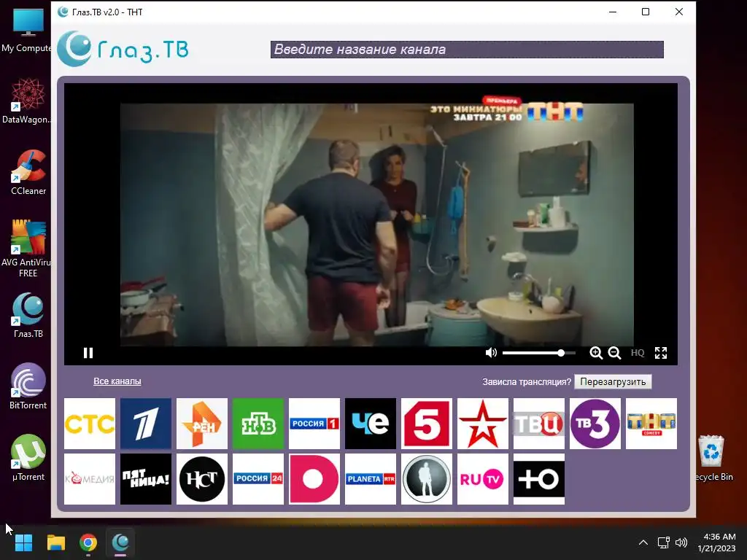
Task: Open the Все каналы link
Action: pyautogui.click(x=117, y=381)
